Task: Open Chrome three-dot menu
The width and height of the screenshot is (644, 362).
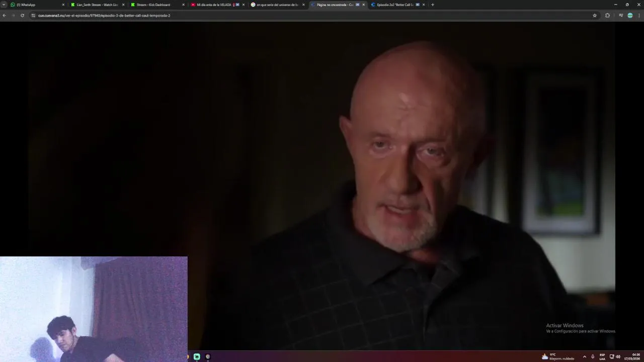Action: (x=639, y=15)
